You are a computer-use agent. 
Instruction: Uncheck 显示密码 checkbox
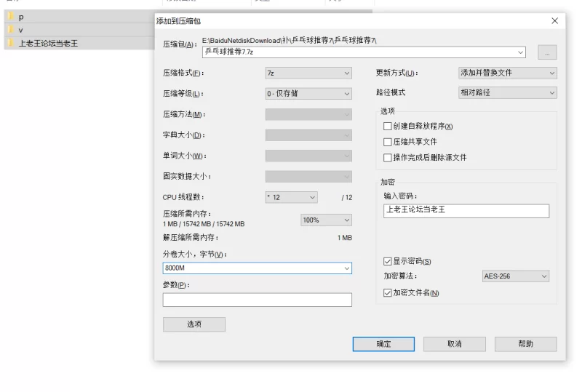[x=388, y=261]
